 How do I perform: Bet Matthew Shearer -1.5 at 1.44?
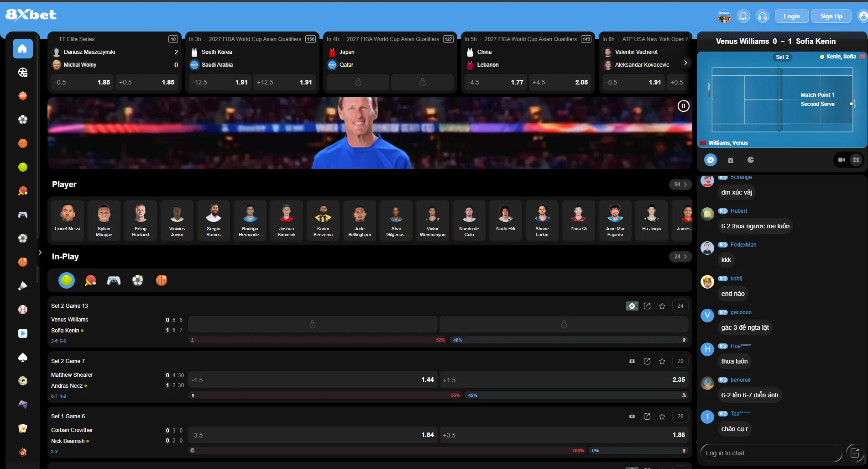[313, 380]
